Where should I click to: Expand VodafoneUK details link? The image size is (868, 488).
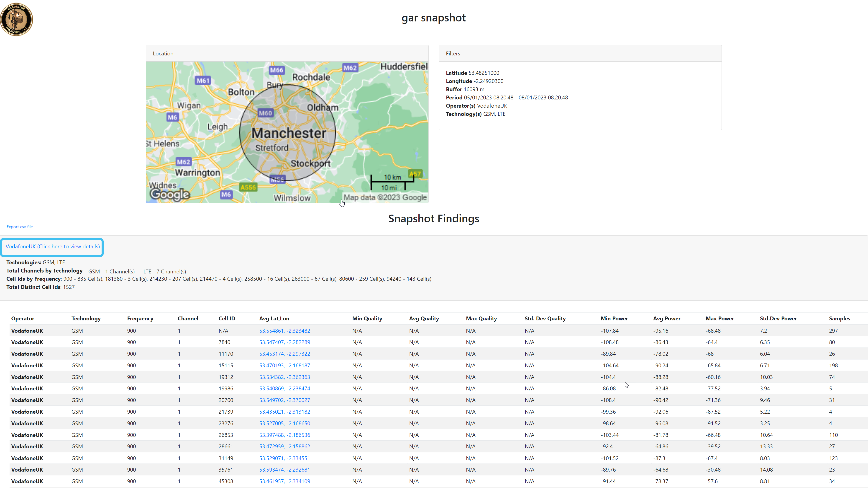53,247
